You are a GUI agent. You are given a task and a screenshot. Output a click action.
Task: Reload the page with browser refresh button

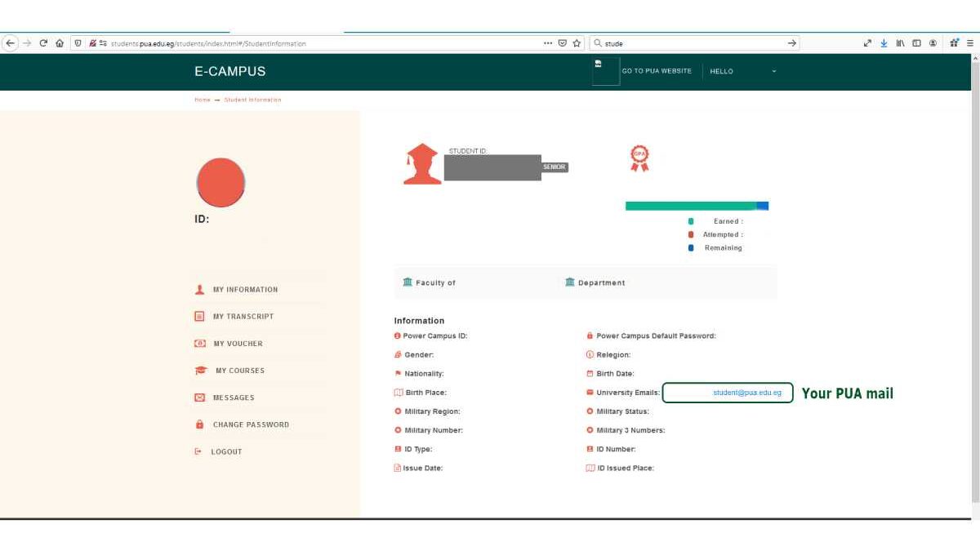pos(43,43)
